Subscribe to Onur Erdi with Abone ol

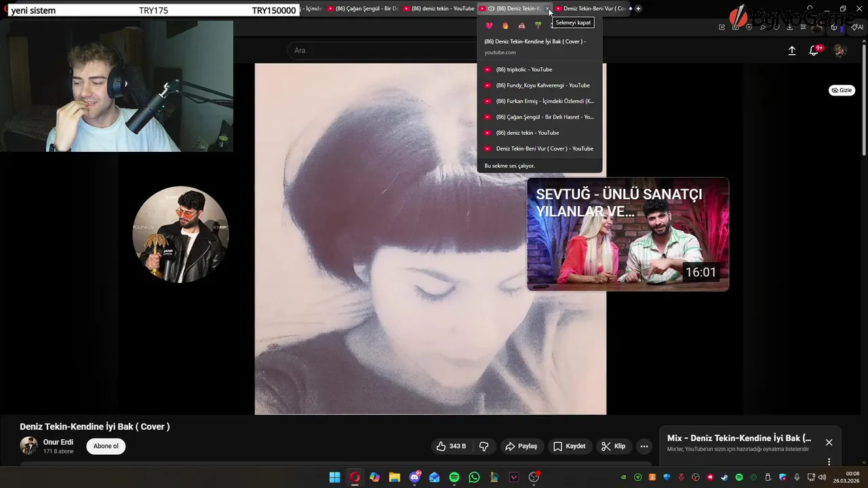pos(106,446)
